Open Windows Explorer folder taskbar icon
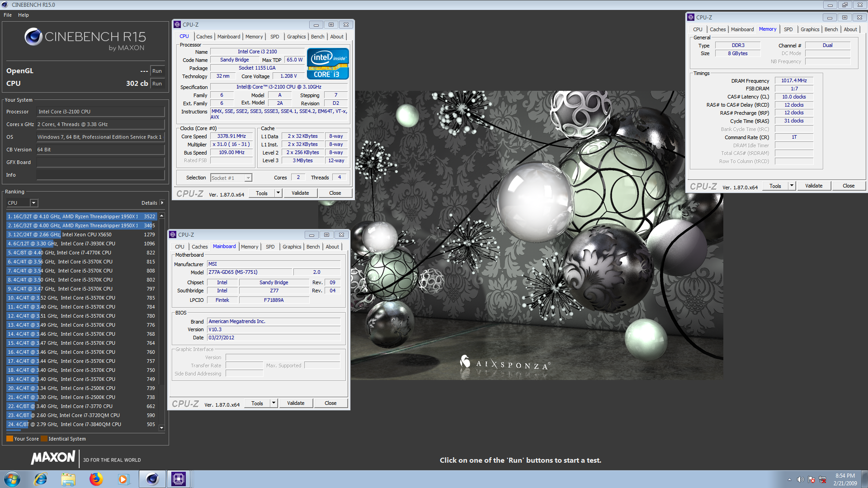Image resolution: width=868 pixels, height=488 pixels. click(68, 479)
